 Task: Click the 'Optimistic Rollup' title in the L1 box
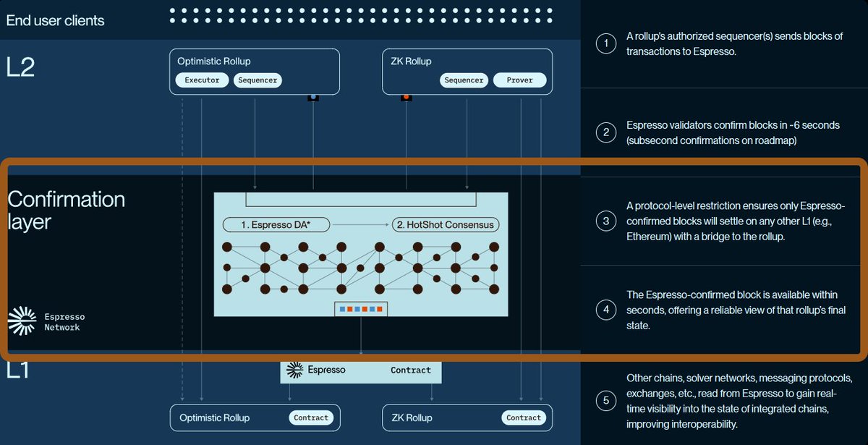215,418
